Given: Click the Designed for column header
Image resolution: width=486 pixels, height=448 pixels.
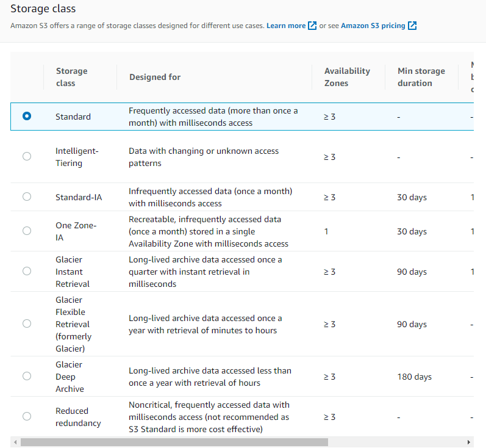Looking at the screenshot, I should click(155, 77).
